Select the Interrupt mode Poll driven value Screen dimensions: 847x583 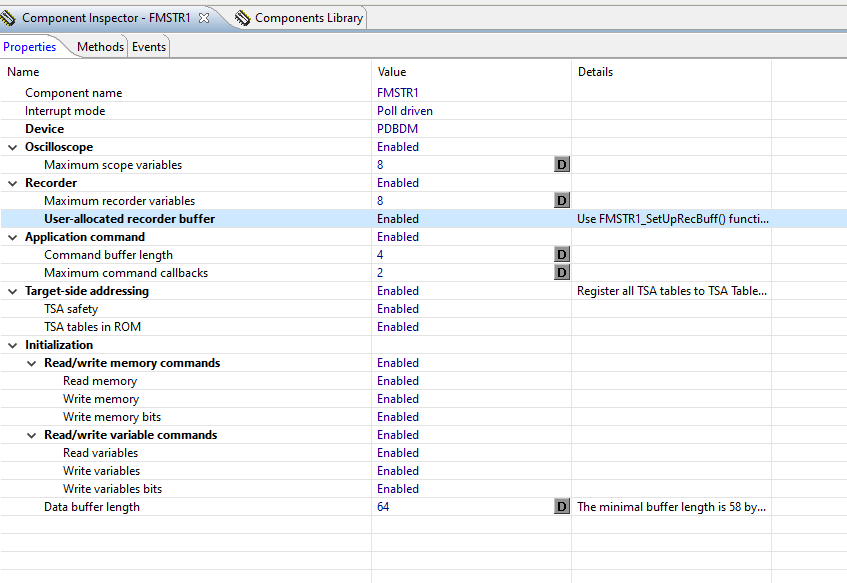[x=405, y=111]
